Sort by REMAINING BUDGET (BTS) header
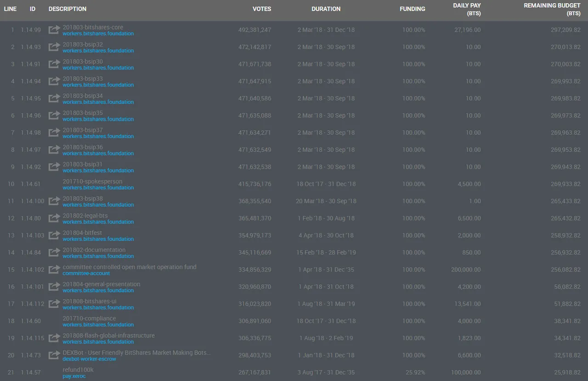This screenshot has height=381, width=588. [552, 9]
